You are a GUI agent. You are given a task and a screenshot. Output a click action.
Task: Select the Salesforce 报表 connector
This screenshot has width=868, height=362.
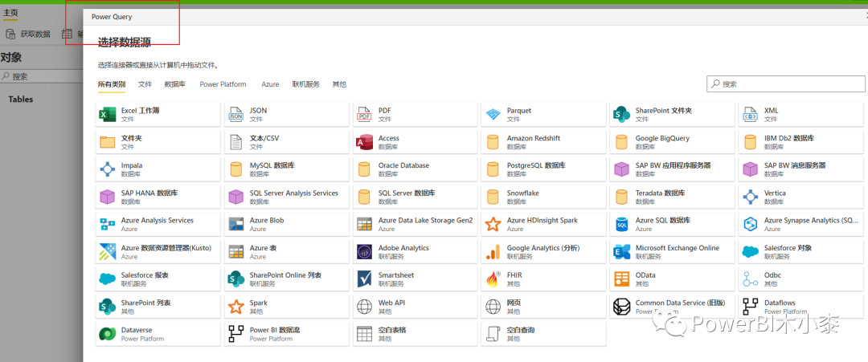coord(158,279)
